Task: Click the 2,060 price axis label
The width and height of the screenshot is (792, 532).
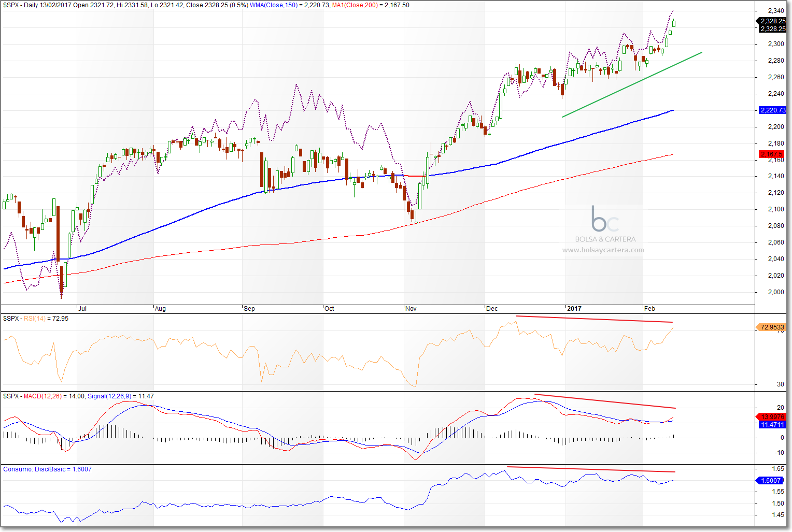Action: (776, 242)
